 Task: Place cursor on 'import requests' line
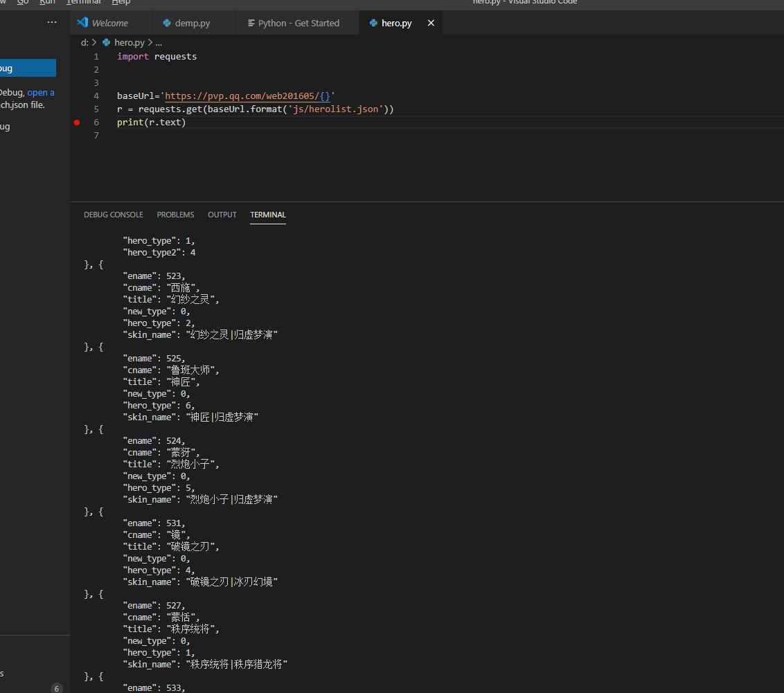[157, 57]
